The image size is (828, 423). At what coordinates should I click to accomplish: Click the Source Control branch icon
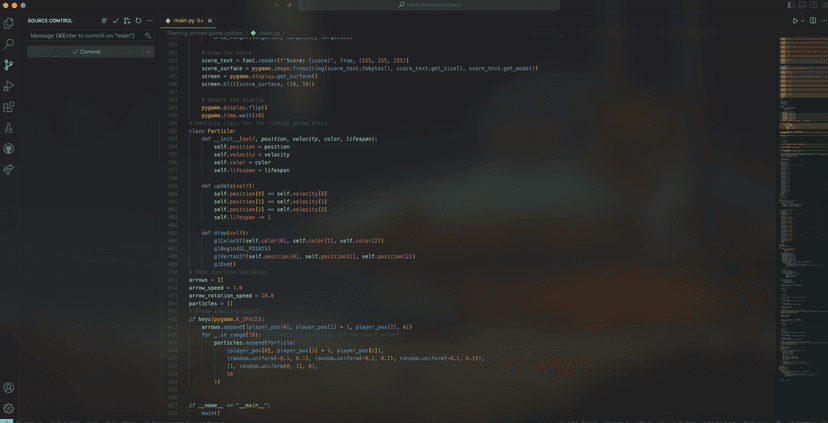click(x=9, y=65)
